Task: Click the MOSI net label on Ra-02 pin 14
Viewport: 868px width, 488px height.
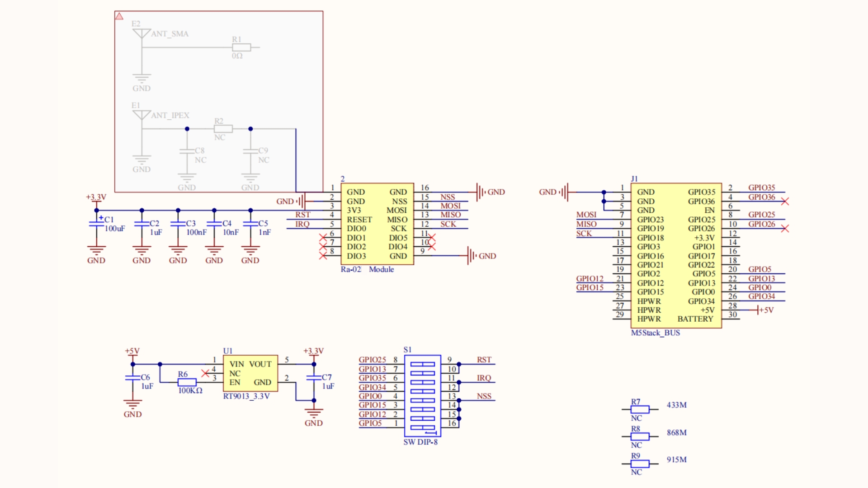Action: coord(450,206)
